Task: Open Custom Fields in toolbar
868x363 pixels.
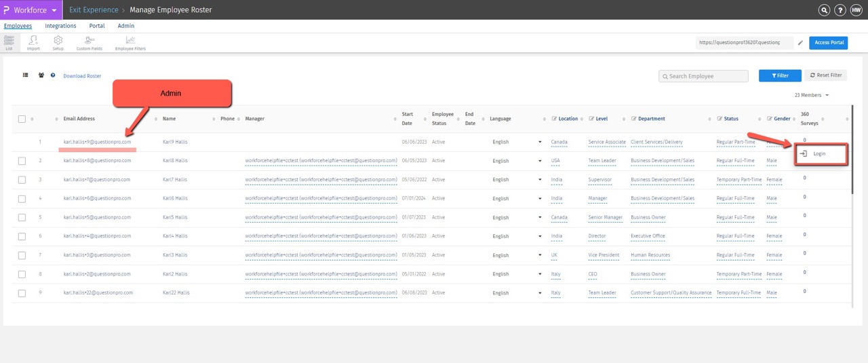Action: point(89,43)
